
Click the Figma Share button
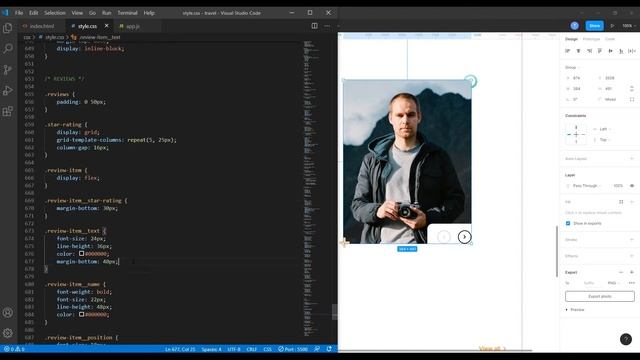click(x=595, y=26)
